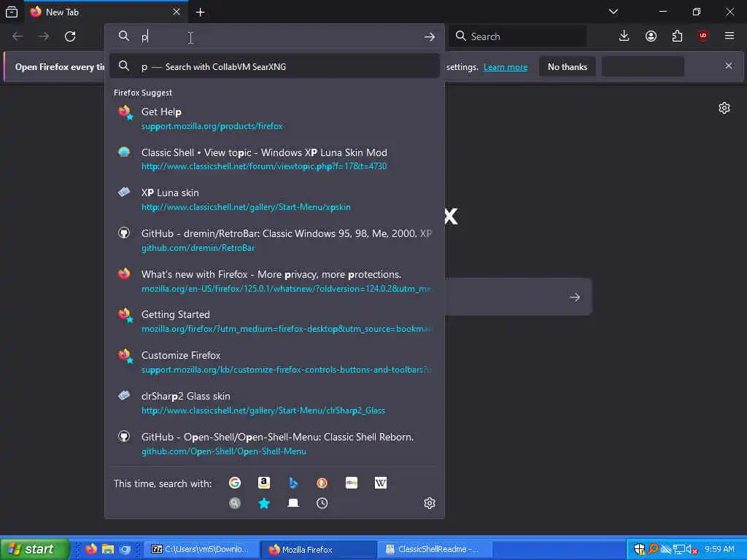Viewport: 747px width, 560px height.
Task: Reload the current page
Action: (x=70, y=36)
